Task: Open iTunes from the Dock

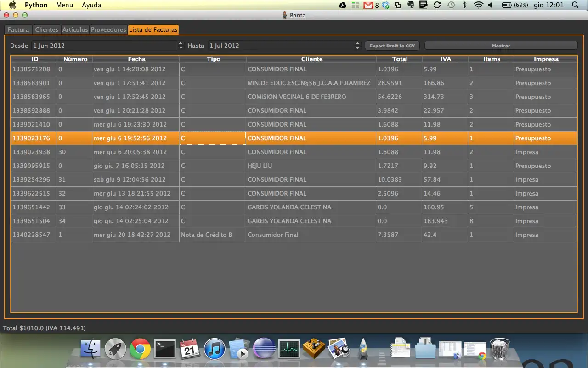Action: pos(215,349)
